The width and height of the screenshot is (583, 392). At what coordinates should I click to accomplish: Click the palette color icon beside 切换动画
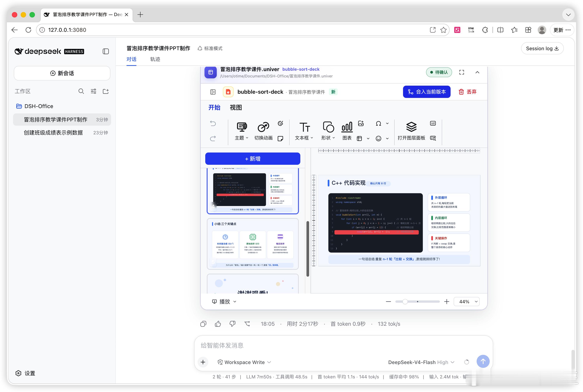click(x=280, y=123)
